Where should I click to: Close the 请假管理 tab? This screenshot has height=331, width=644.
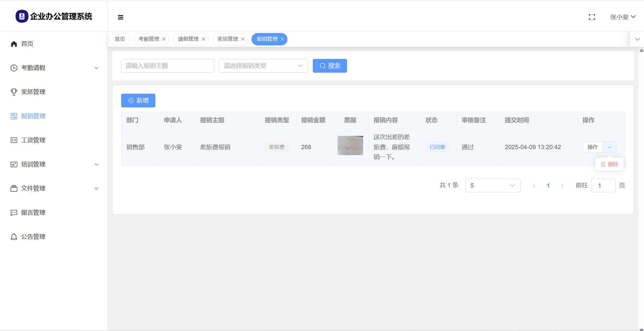(x=203, y=39)
